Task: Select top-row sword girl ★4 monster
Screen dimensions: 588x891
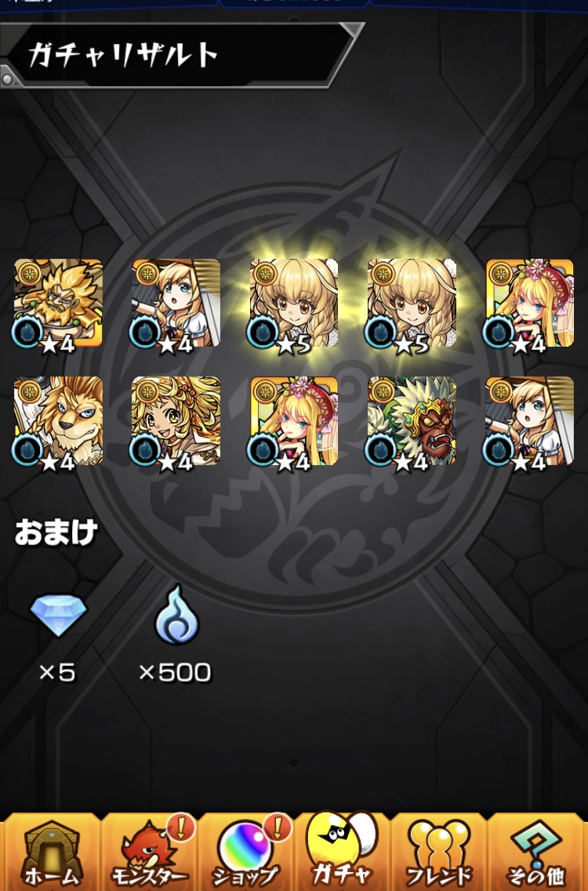Action: click(176, 304)
